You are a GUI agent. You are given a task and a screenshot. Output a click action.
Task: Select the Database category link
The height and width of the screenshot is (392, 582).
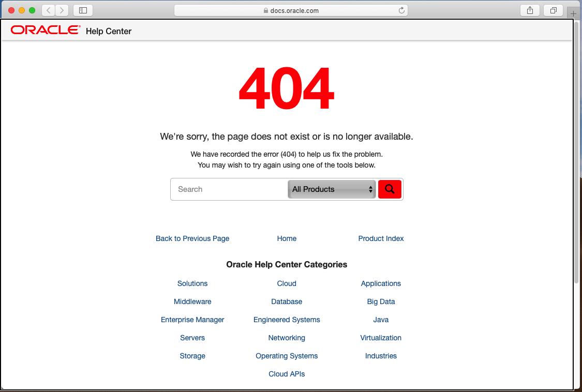click(x=287, y=301)
